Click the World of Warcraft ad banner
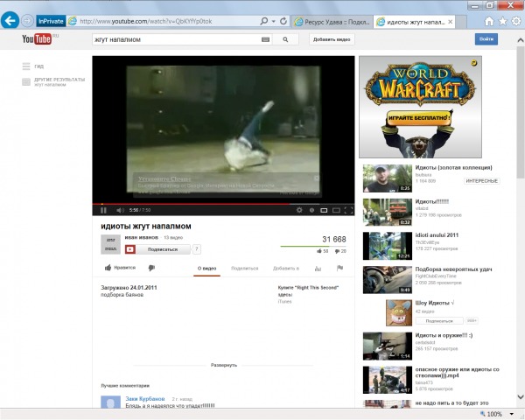Image resolution: width=525 pixels, height=420 pixels. point(420,107)
